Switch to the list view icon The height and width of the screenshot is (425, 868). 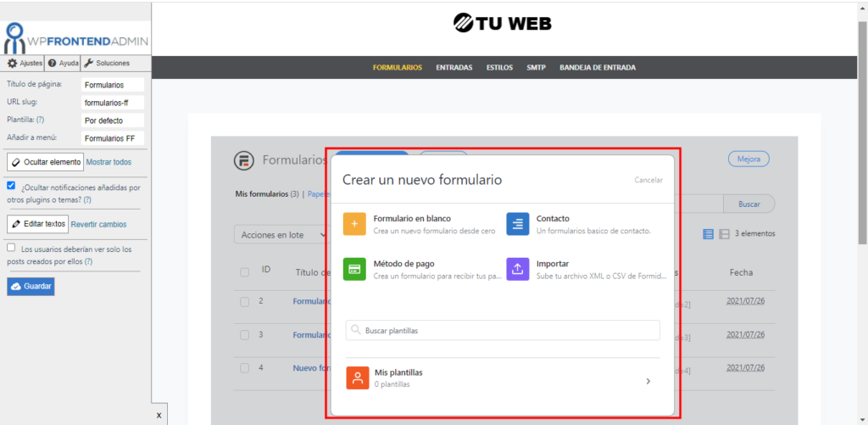pos(709,234)
